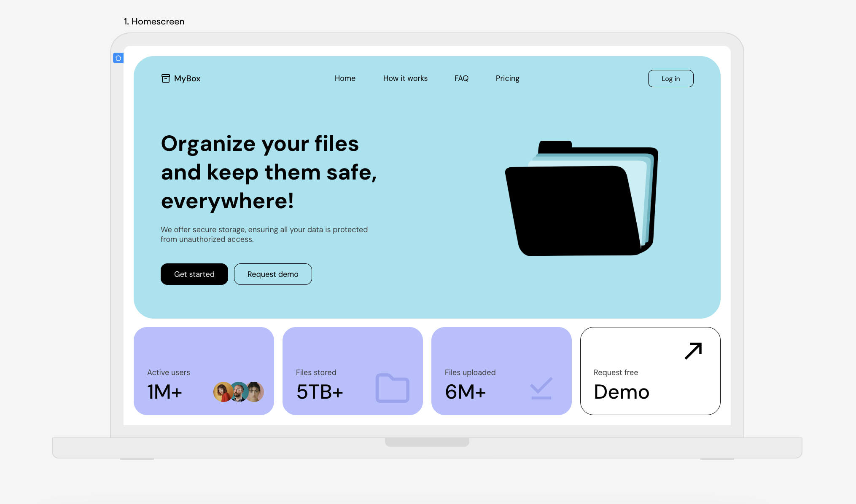Click the diagonal arrow icon in the Demo card

(693, 351)
